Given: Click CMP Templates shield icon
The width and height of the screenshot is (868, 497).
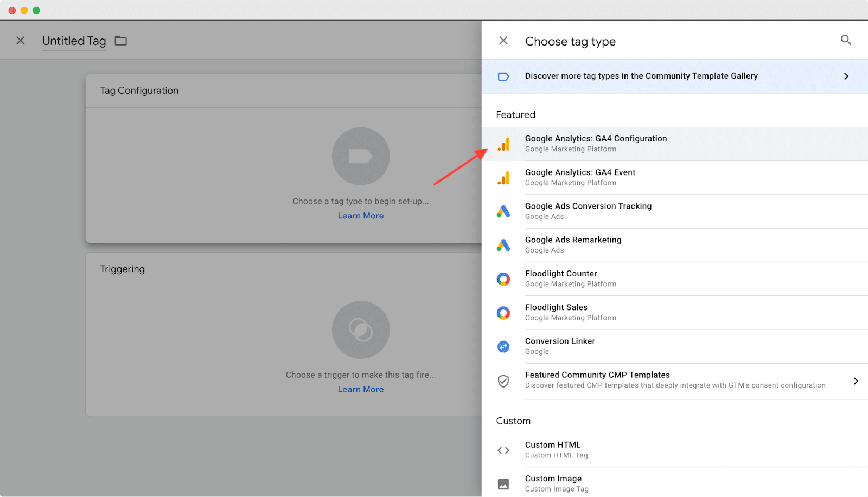Looking at the screenshot, I should click(503, 381).
